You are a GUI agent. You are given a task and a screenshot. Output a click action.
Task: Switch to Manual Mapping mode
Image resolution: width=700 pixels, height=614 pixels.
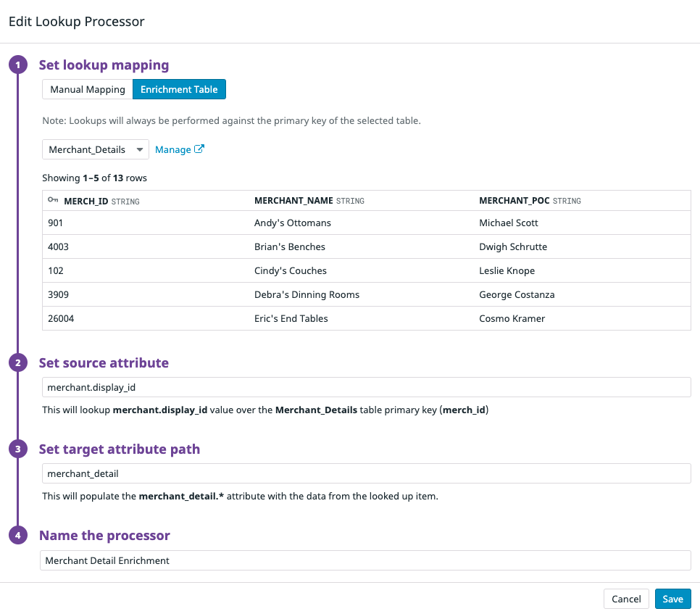88,90
